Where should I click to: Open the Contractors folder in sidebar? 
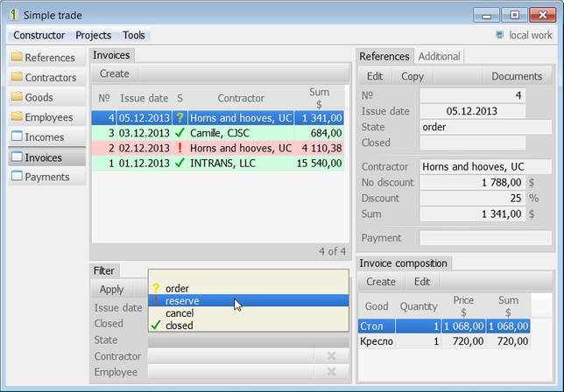tap(46, 77)
